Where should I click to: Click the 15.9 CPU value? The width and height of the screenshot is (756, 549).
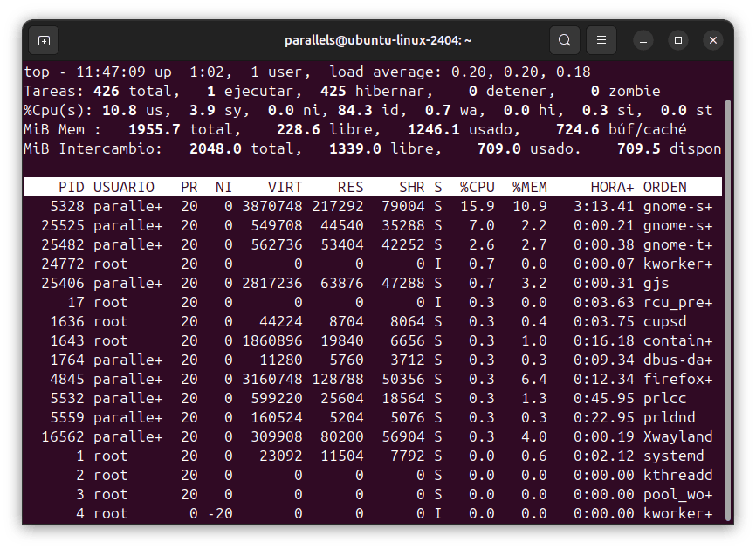click(x=478, y=206)
